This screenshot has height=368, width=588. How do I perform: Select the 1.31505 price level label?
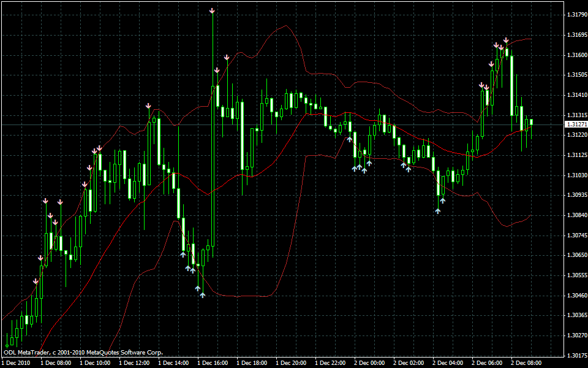point(576,75)
